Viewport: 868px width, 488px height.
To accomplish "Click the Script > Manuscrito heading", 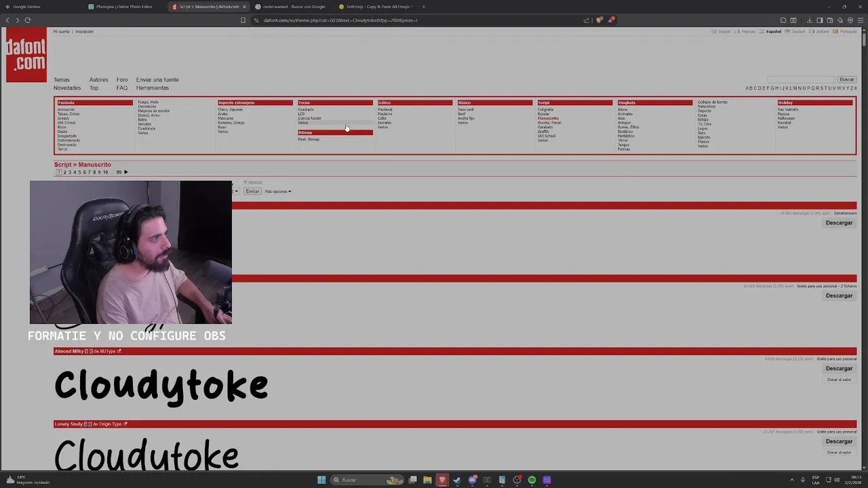I will [x=82, y=165].
